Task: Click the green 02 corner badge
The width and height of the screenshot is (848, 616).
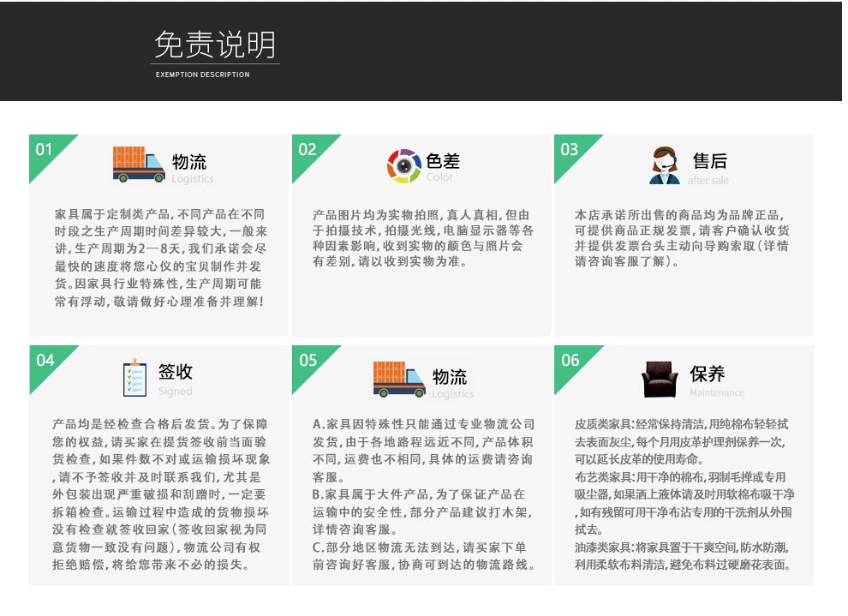Action: pyautogui.click(x=309, y=152)
